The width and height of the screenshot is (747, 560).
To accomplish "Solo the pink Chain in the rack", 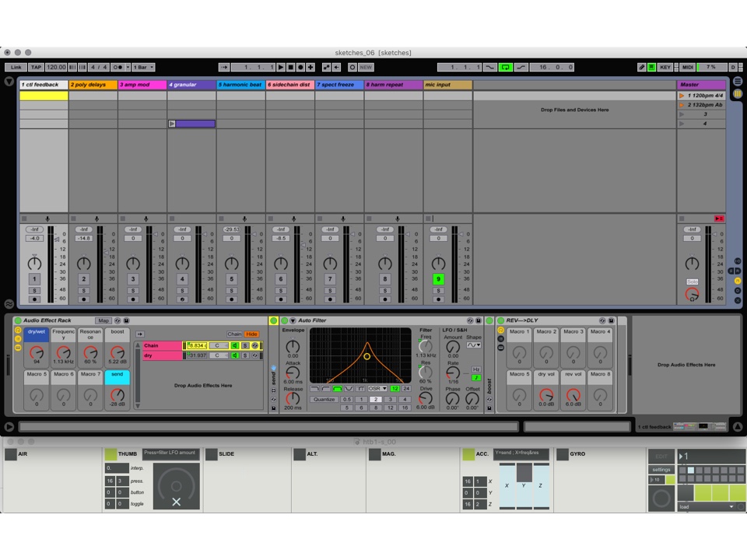I will pos(245,345).
